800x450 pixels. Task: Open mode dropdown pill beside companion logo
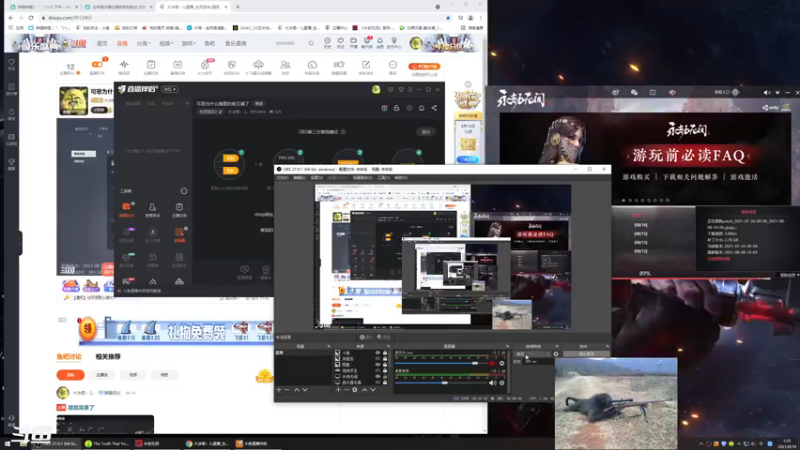click(170, 89)
